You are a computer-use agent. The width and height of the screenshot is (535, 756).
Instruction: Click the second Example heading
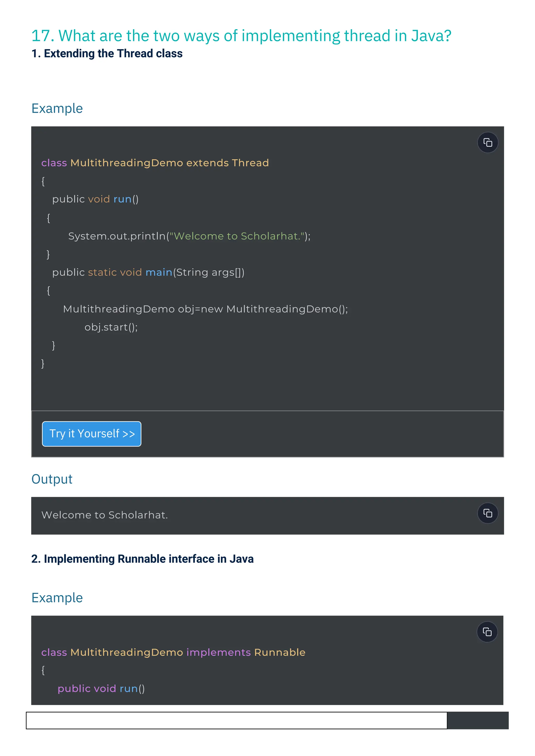[57, 598]
